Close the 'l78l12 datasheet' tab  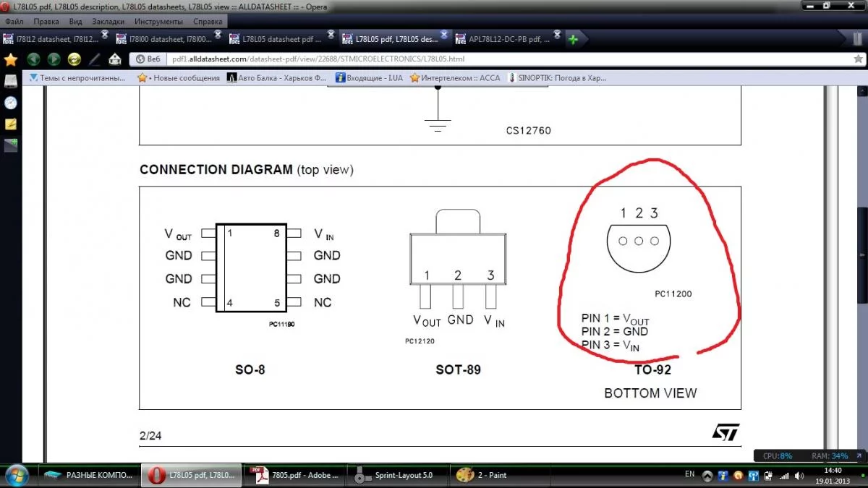pyautogui.click(x=104, y=35)
